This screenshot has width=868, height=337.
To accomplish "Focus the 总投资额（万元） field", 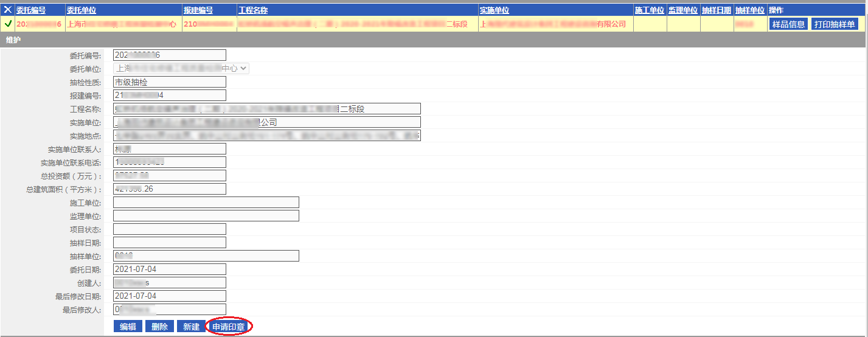I will pos(170,176).
